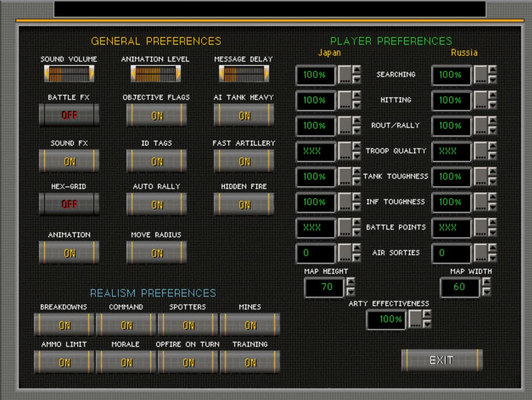Adjust the Message Delay slider
532x400 pixels.
[244, 74]
